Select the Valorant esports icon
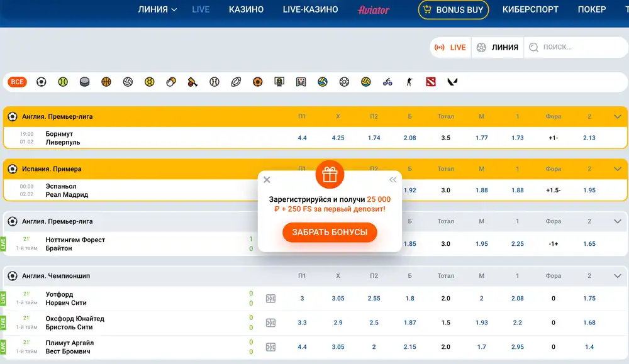 pyautogui.click(x=452, y=82)
